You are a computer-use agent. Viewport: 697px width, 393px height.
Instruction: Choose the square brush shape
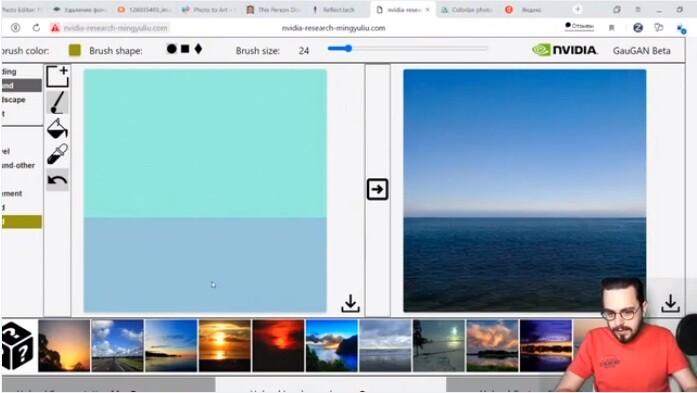(x=185, y=49)
